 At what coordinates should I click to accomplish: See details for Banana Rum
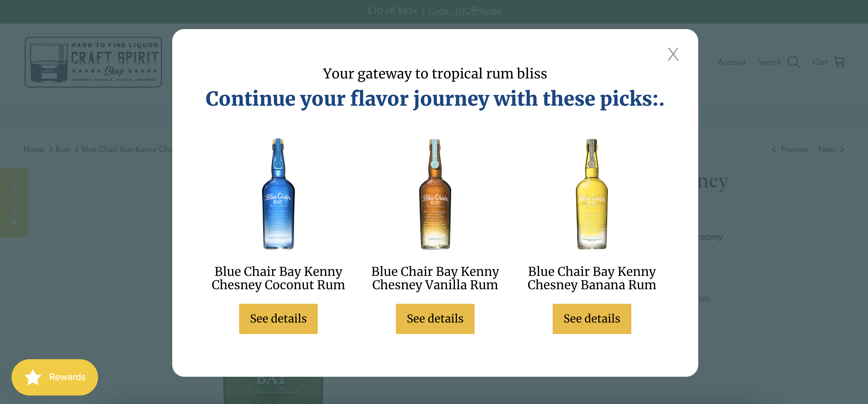(592, 319)
